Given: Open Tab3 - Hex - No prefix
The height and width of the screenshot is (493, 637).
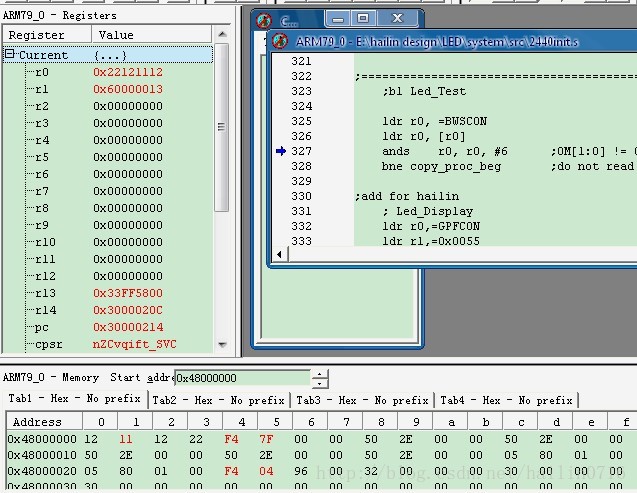Looking at the screenshot, I should pos(362,400).
